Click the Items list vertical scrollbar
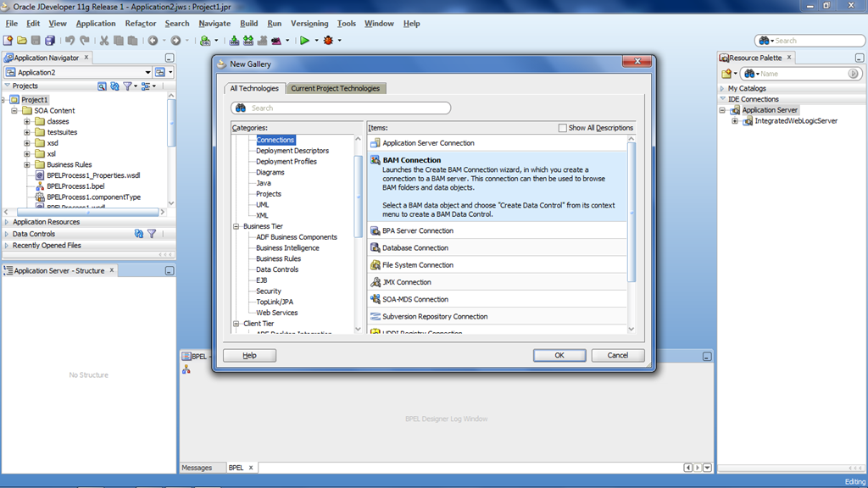Image resolution: width=868 pixels, height=488 pixels. [x=631, y=212]
